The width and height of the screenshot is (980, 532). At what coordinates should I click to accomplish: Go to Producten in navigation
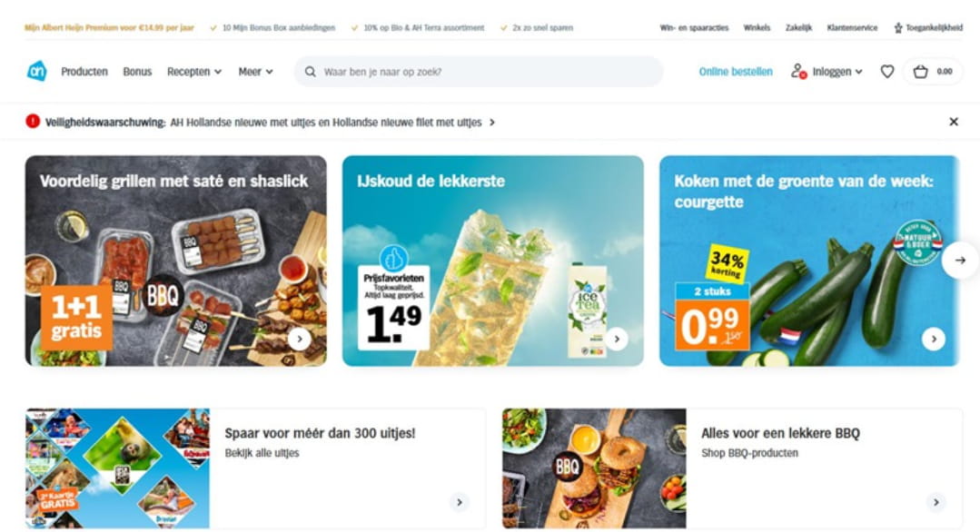tap(84, 72)
